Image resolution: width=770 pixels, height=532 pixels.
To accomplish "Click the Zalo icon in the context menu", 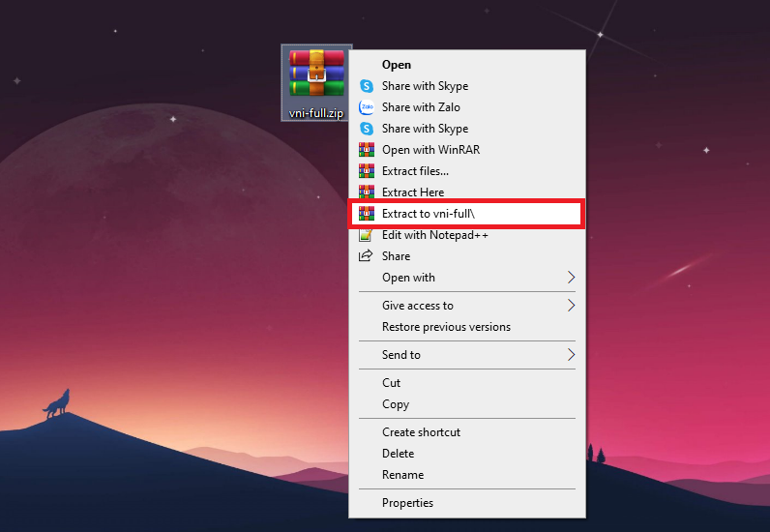I will [367, 107].
